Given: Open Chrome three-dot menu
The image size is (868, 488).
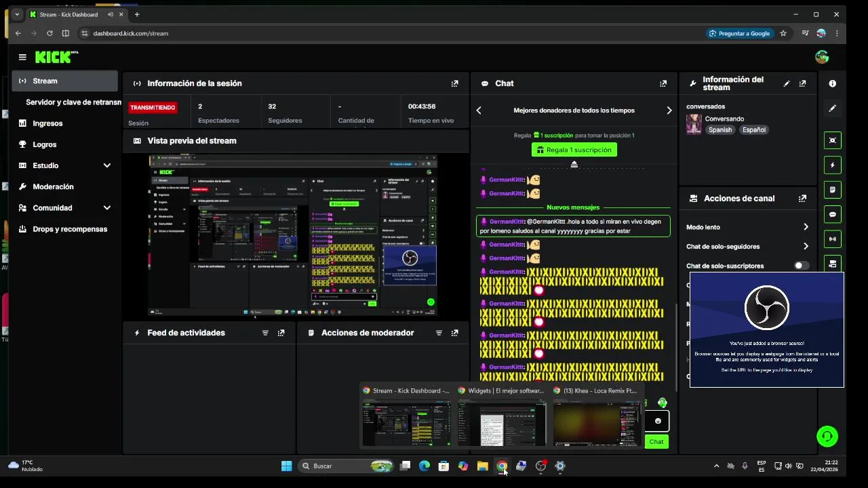Looking at the screenshot, I should [837, 33].
